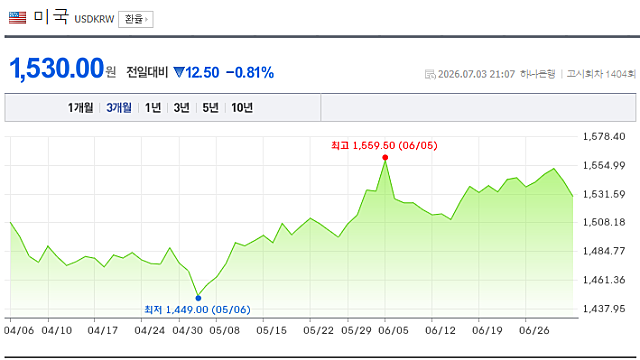Click the 06/19 date axis label
The image size is (640, 360).
[487, 331]
